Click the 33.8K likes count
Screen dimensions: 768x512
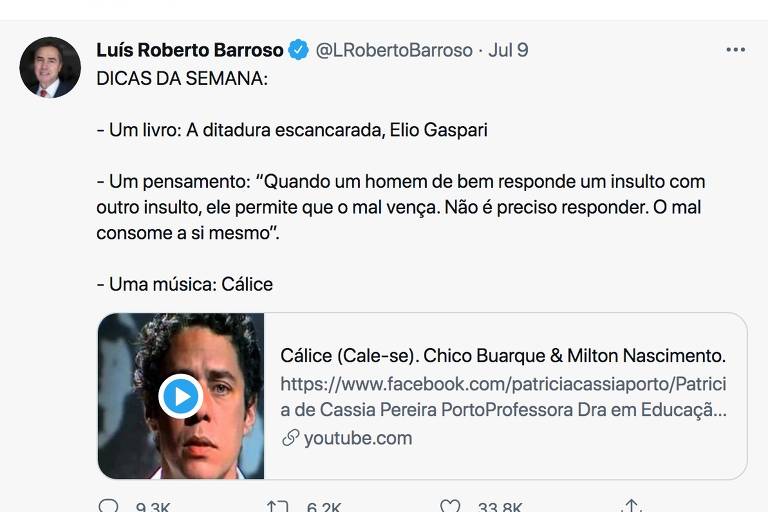pos(499,507)
